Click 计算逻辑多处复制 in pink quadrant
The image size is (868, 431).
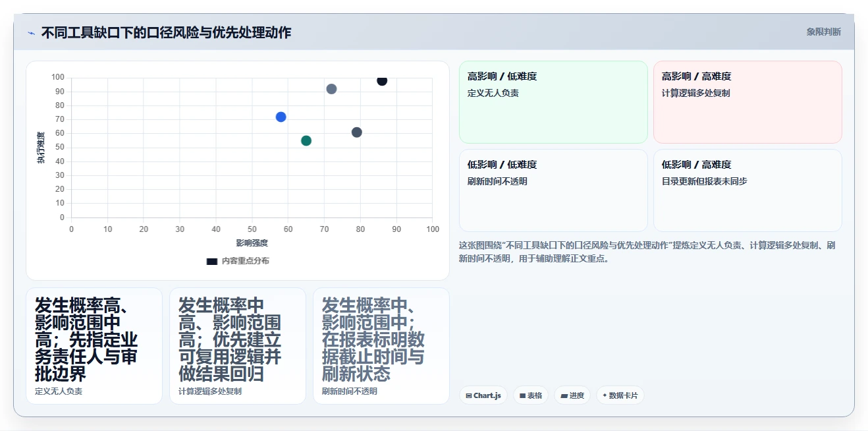point(696,94)
